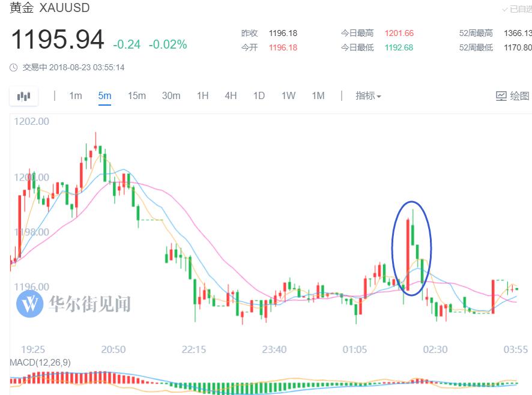Select the 1M monthly timeframe
Image resolution: width=532 pixels, height=395 pixels.
tap(318, 96)
